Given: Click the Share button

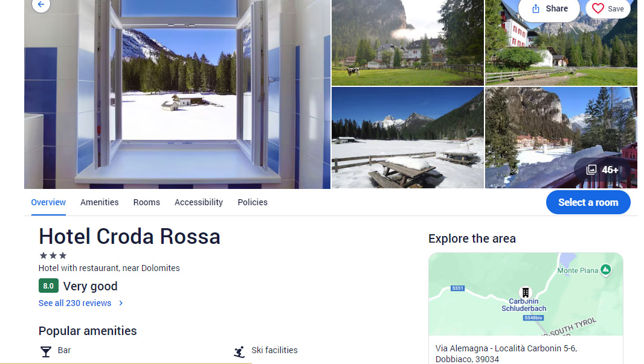Looking at the screenshot, I should tap(549, 8).
